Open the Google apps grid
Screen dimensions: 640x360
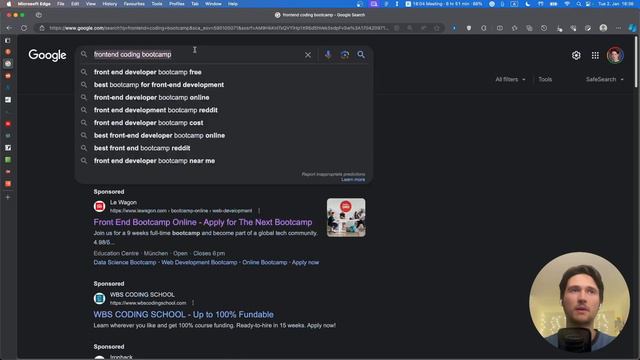click(595, 55)
